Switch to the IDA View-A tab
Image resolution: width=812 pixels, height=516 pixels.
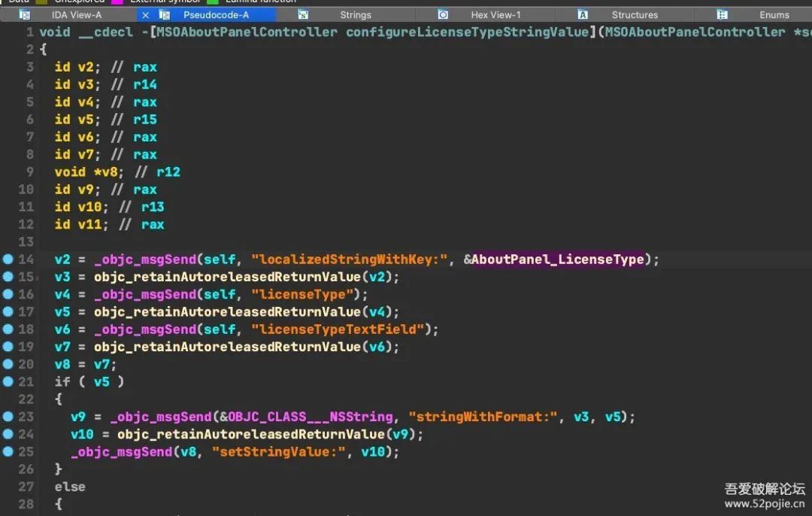tap(77, 15)
